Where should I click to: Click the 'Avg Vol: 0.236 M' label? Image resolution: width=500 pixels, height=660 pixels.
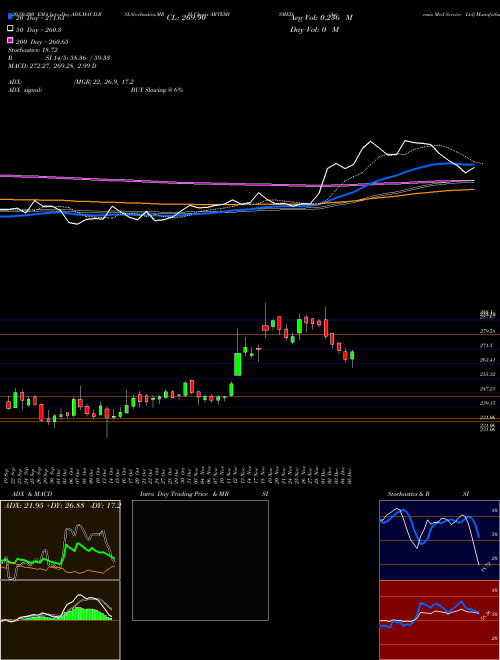(321, 18)
